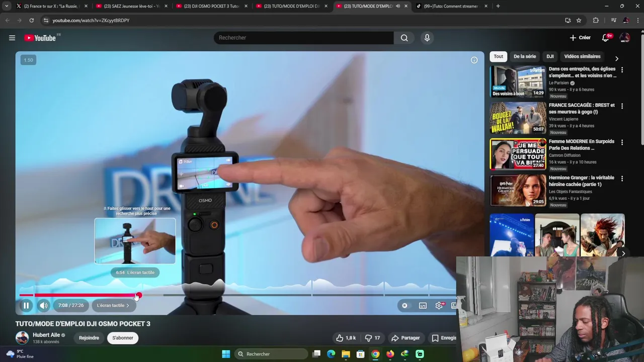Viewport: 644px width, 362px height.
Task: Open Femme MODERNE En Surpoids title
Action: pos(581,145)
